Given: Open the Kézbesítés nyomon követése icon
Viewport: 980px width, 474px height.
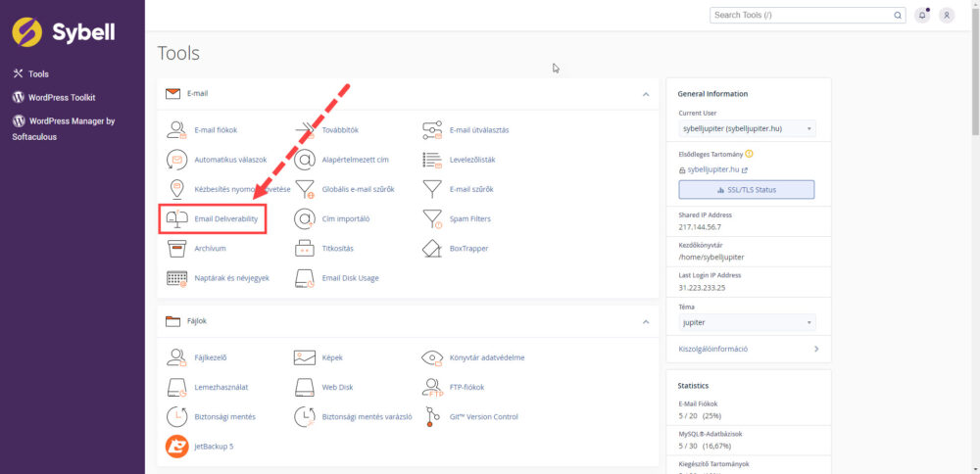Looking at the screenshot, I should click(176, 189).
